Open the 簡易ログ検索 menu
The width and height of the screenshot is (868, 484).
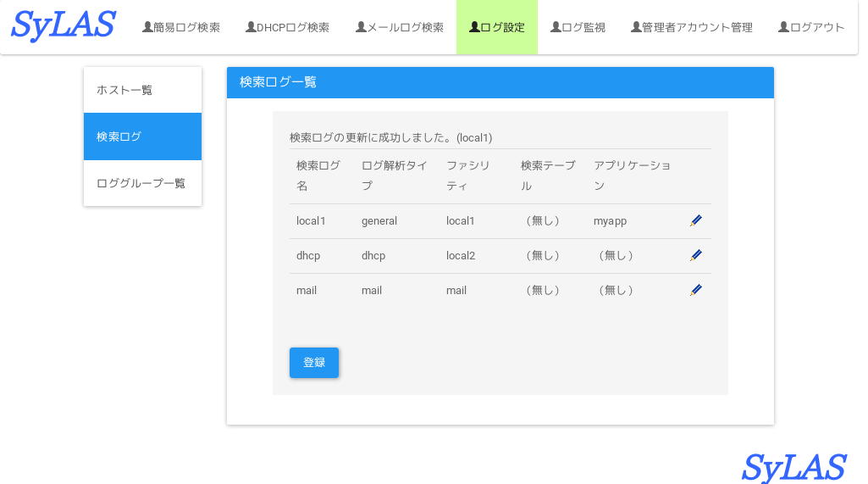(x=181, y=27)
